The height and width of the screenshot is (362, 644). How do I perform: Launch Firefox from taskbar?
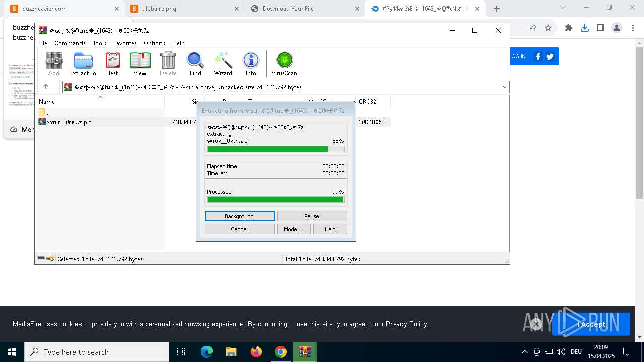[x=256, y=352]
